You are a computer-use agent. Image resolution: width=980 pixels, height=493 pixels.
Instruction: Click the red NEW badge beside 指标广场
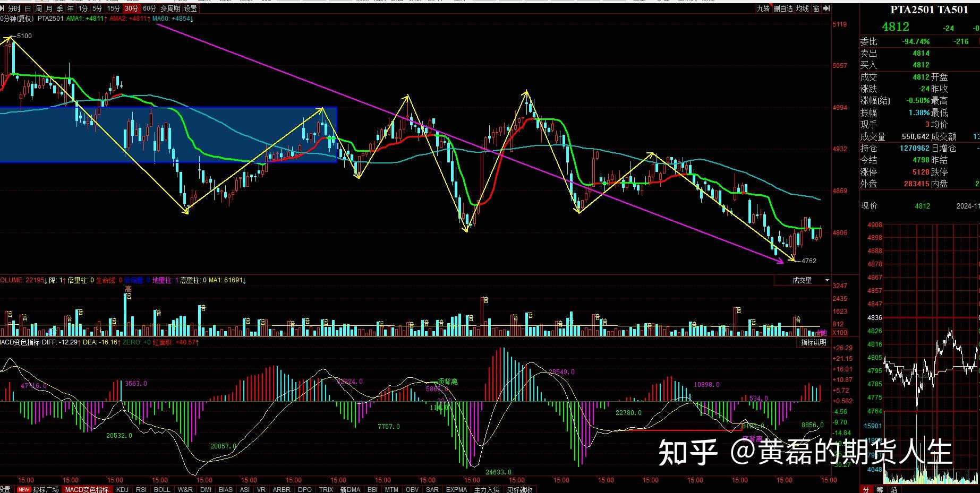click(x=24, y=489)
